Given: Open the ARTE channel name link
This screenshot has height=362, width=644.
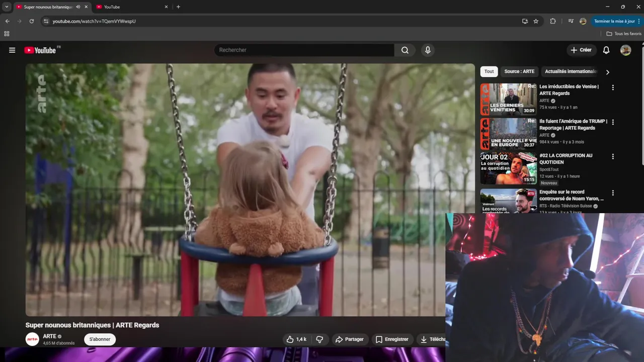Looking at the screenshot, I should (x=49, y=336).
